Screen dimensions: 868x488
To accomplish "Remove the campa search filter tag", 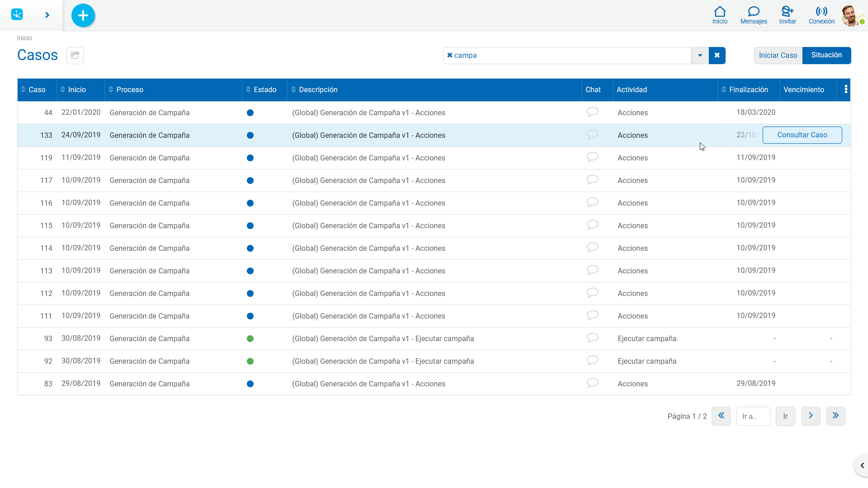I will click(x=449, y=55).
